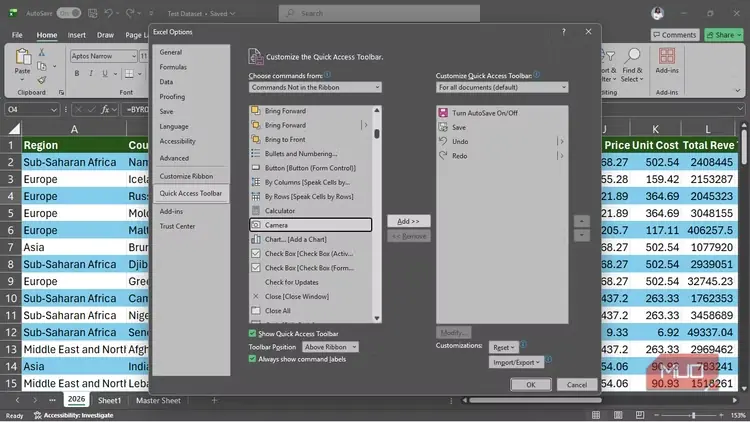Switch to the Insert ribbon tab

(77, 35)
